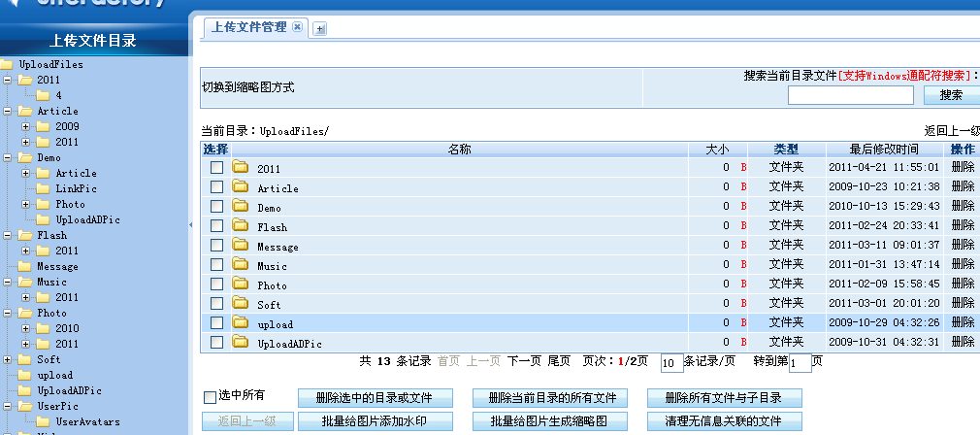Click the records-per-page input showing 10
The height and width of the screenshot is (435, 980).
click(671, 363)
